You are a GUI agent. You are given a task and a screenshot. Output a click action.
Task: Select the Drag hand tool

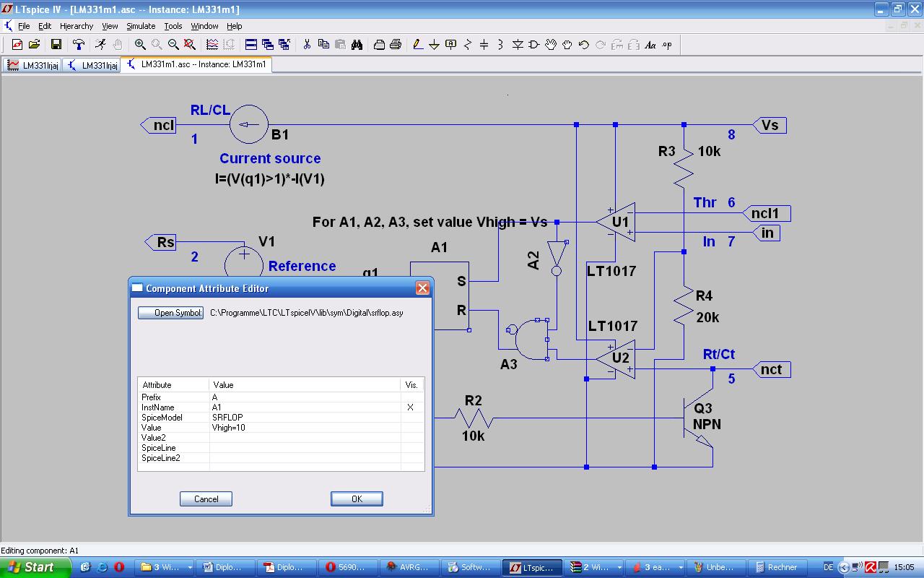click(567, 45)
